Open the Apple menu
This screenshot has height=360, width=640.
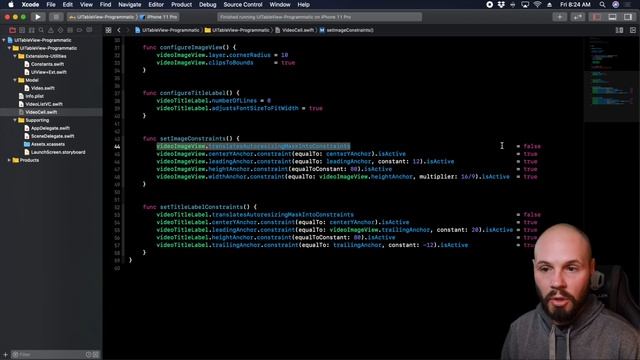pyautogui.click(x=11, y=4)
